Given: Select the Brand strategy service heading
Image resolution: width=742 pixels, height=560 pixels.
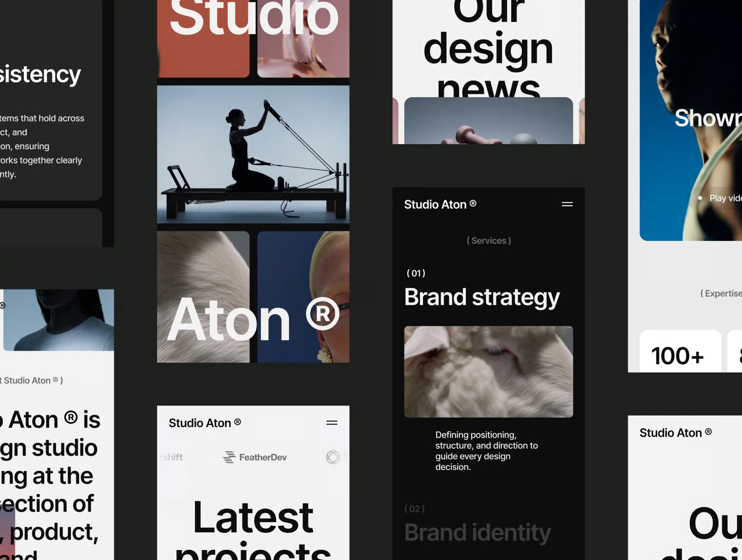Looking at the screenshot, I should tap(482, 297).
